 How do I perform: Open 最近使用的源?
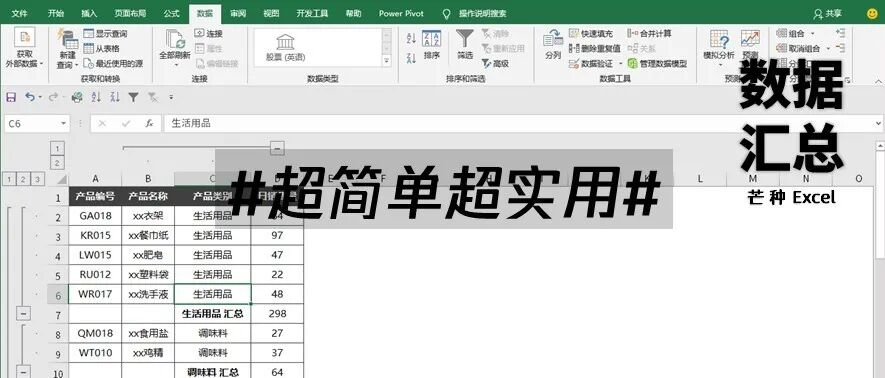(113, 63)
